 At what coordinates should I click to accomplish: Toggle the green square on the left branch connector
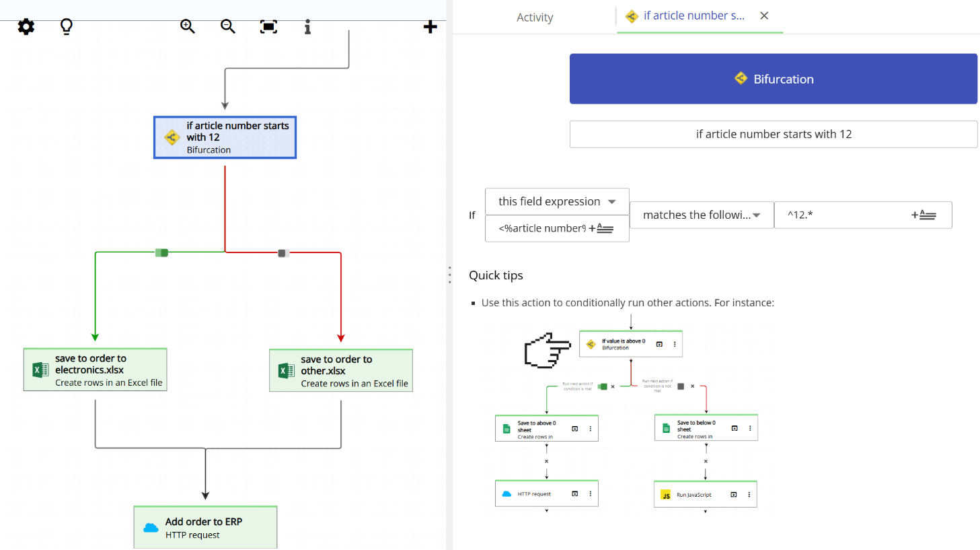[x=161, y=252]
